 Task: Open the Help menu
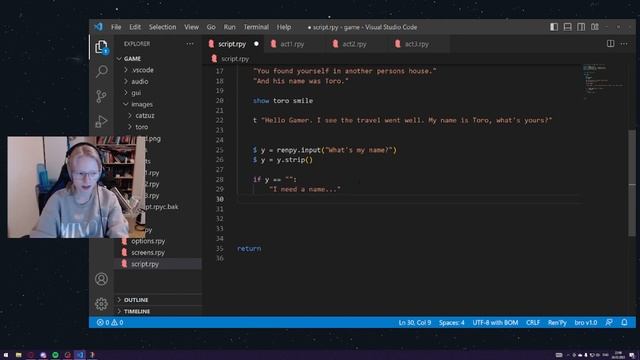pyautogui.click(x=284, y=27)
